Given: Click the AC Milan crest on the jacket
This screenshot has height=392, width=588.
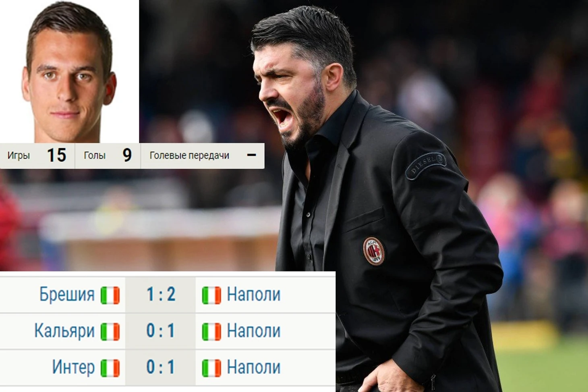Looking at the screenshot, I should pyautogui.click(x=374, y=251).
